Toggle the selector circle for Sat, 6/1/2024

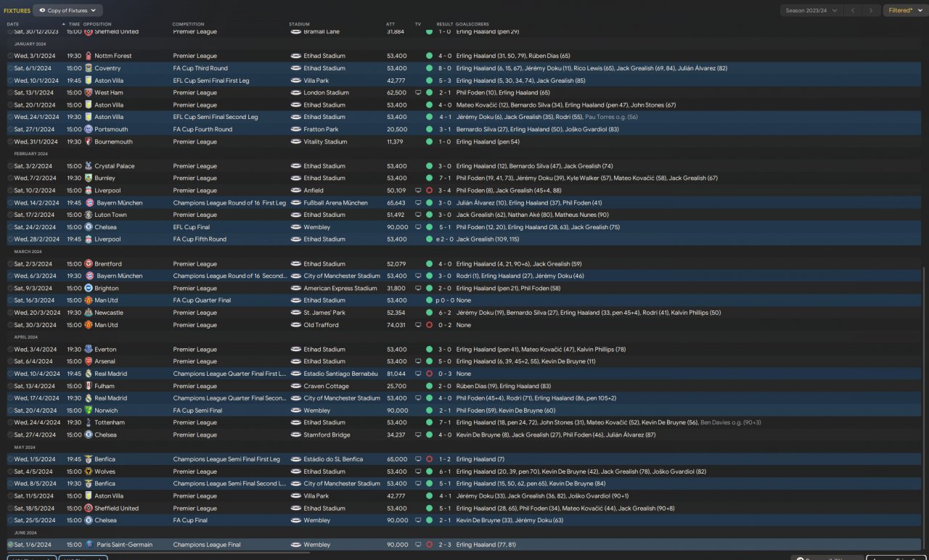(10, 68)
